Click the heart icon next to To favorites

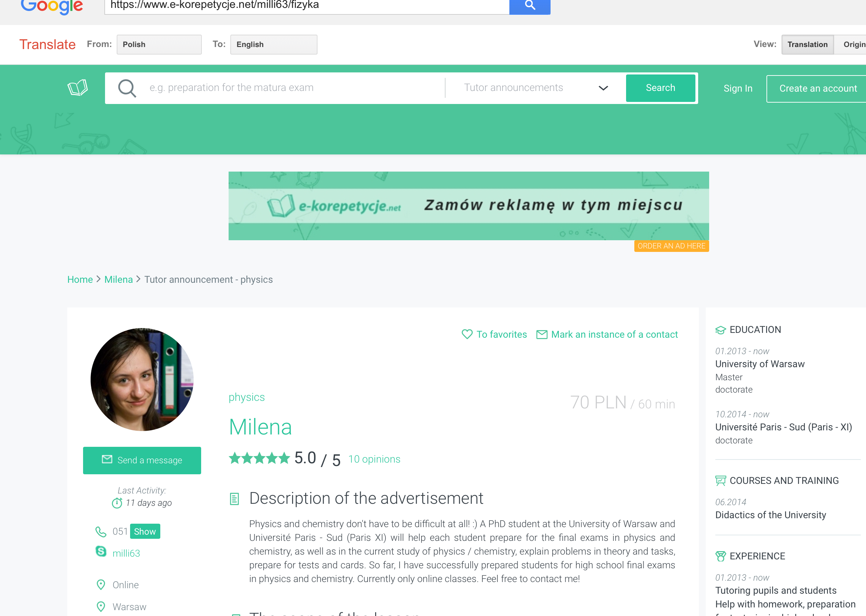coord(467,334)
